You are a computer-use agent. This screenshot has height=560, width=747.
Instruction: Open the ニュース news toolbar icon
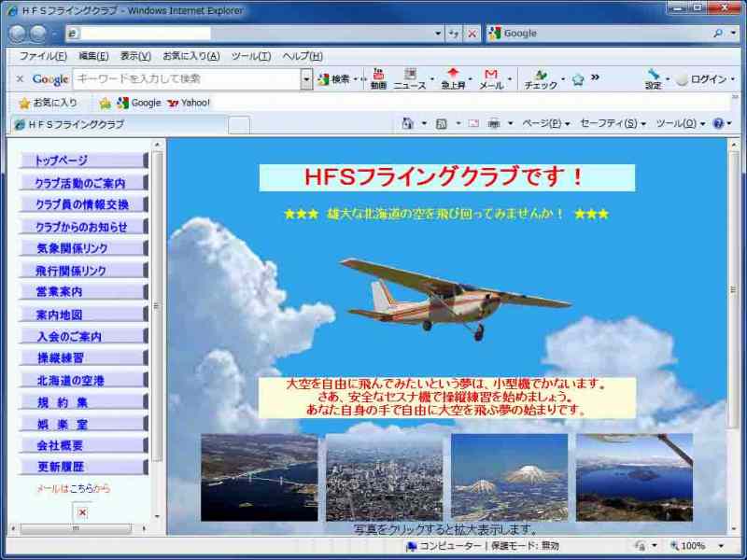pos(409,78)
